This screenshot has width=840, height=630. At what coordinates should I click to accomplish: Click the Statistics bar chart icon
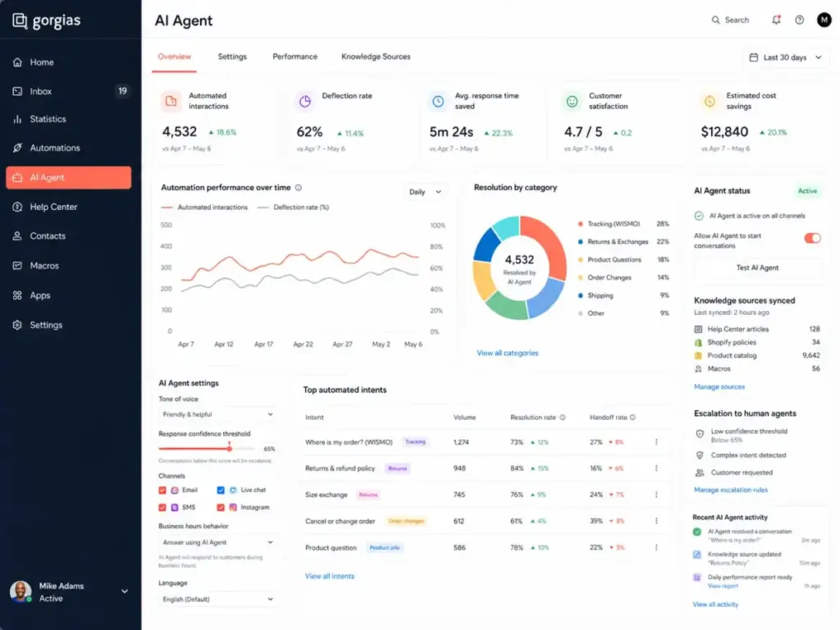pos(18,119)
